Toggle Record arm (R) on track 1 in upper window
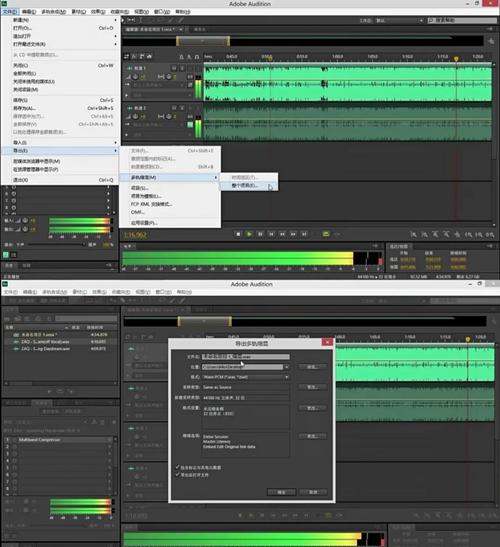Image resolution: width=500 pixels, height=547 pixels. pos(190,68)
